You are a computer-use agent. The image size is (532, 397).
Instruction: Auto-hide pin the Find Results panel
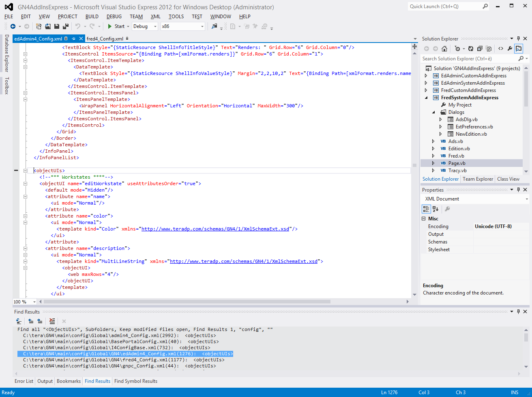(x=518, y=312)
